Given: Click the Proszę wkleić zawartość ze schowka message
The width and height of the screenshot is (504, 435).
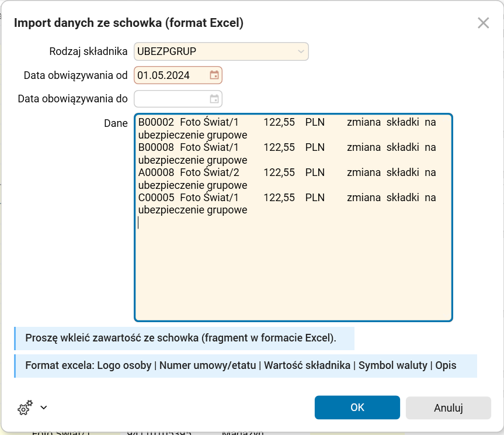Looking at the screenshot, I should (181, 338).
